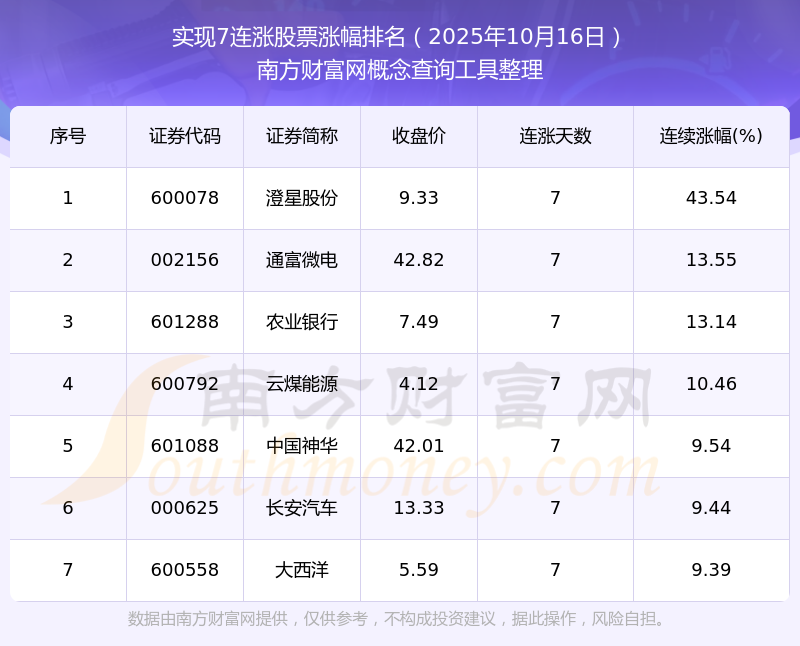Click the title 实现7连涨股票涨幅排名

[288, 37]
